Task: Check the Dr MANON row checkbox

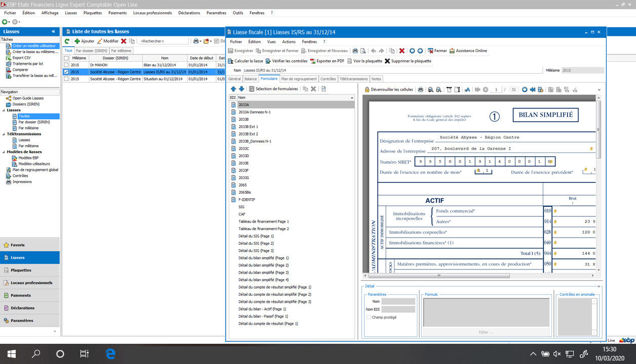Action: point(66,65)
